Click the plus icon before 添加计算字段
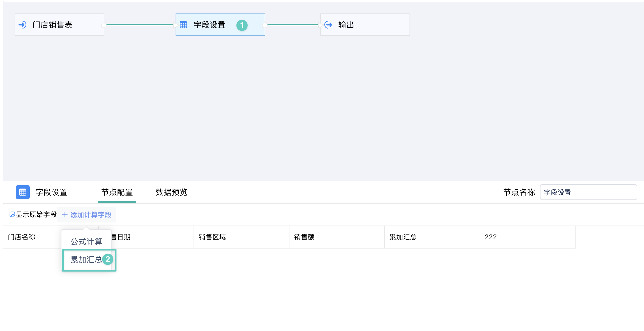644x331 pixels. [65, 215]
